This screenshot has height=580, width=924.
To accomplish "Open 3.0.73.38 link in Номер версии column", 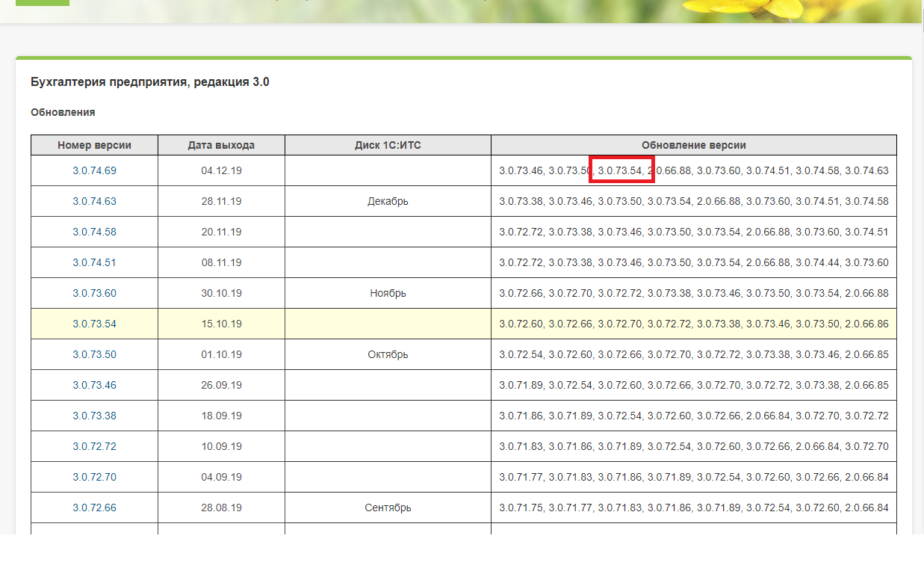I will point(94,416).
